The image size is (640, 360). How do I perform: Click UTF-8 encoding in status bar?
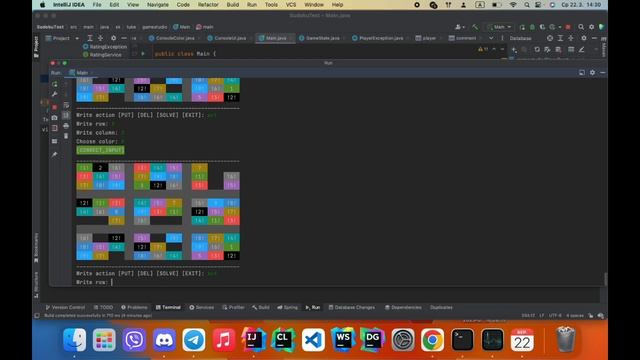555,316
